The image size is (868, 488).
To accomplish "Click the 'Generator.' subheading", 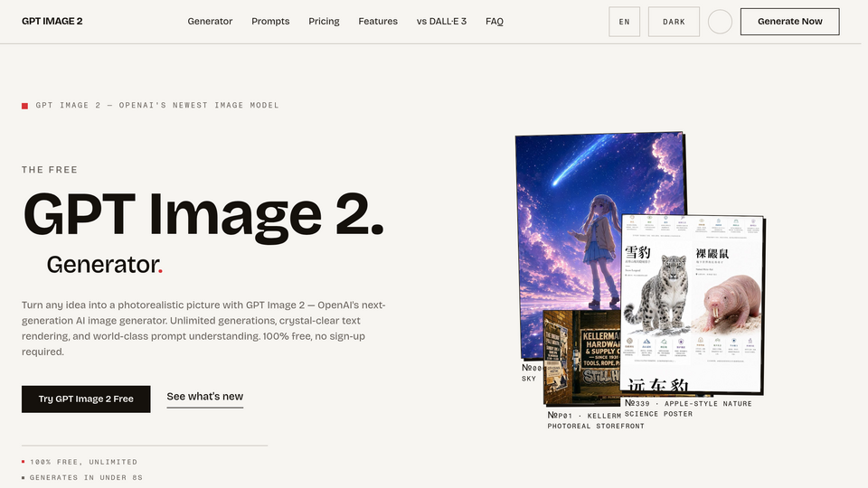I will click(105, 265).
